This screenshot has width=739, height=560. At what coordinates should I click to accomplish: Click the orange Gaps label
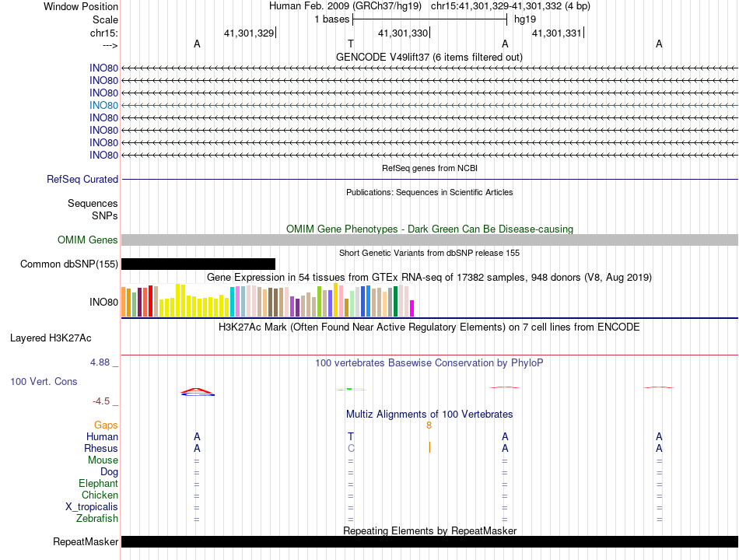pos(106,425)
